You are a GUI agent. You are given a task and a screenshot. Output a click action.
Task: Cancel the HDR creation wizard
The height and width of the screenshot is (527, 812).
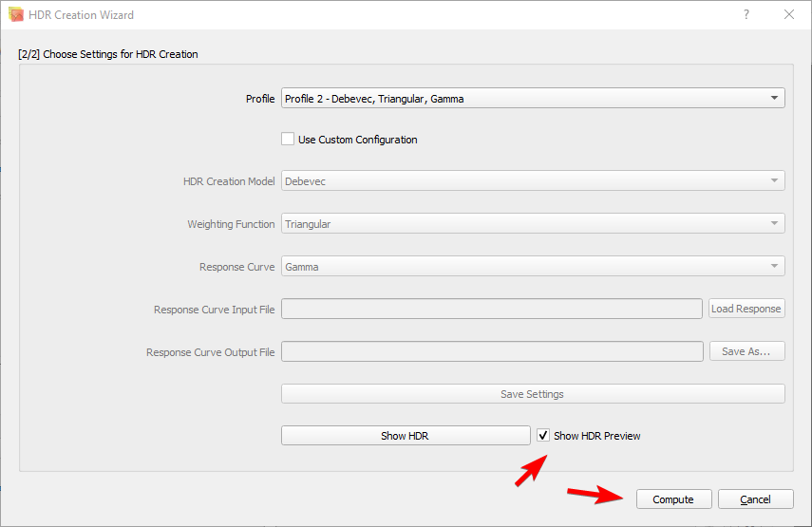755,499
